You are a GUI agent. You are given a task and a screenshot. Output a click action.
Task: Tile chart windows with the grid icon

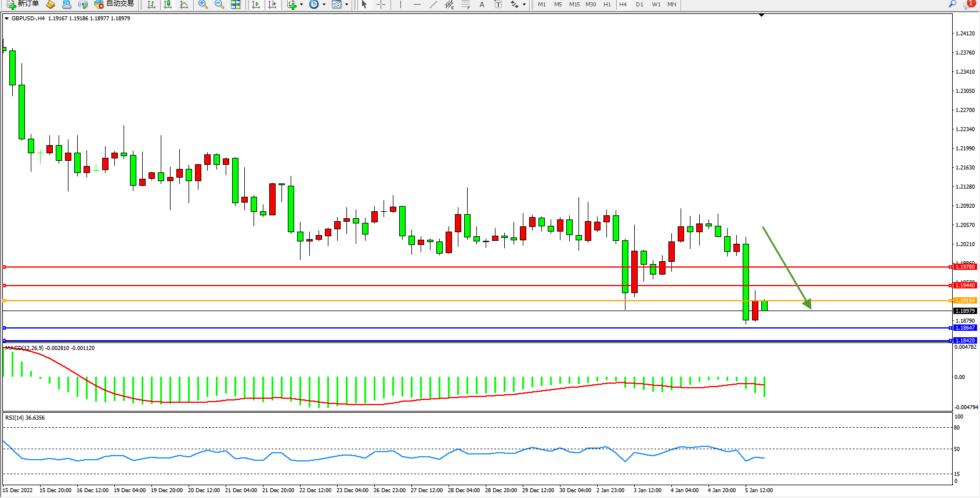coord(236,5)
